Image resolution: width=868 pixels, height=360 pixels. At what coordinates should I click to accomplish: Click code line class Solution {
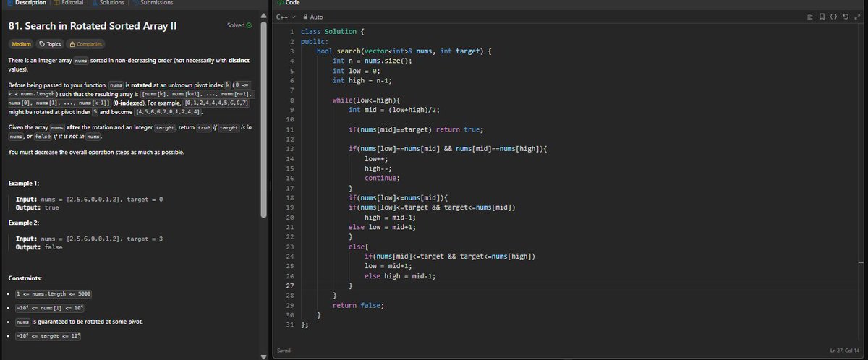click(333, 32)
